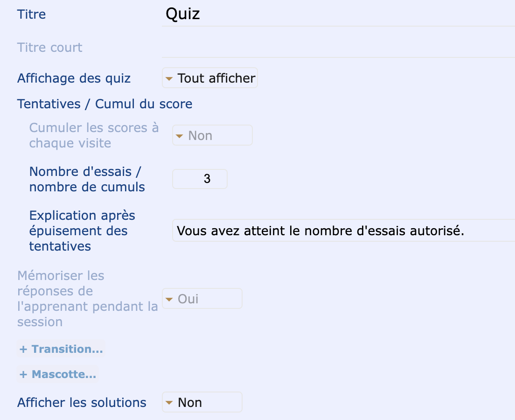Click the Explication après épuisement text field

(343, 231)
